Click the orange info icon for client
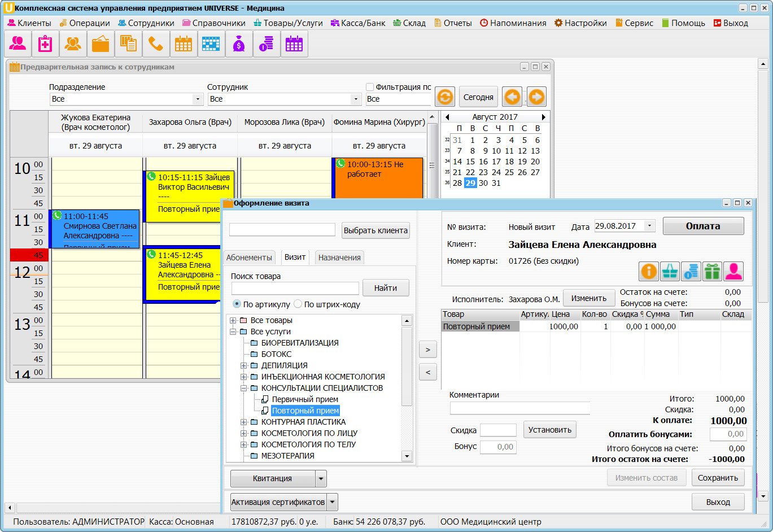 tap(649, 271)
